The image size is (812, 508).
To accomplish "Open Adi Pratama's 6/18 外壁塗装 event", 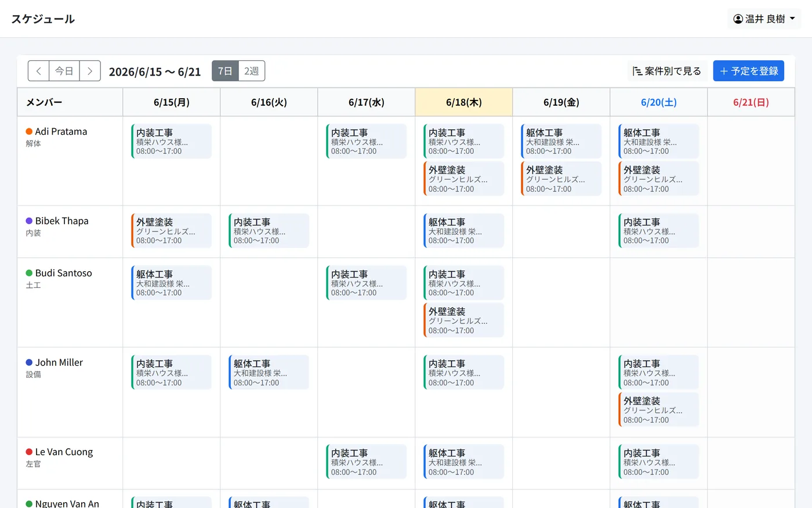I will (x=464, y=179).
